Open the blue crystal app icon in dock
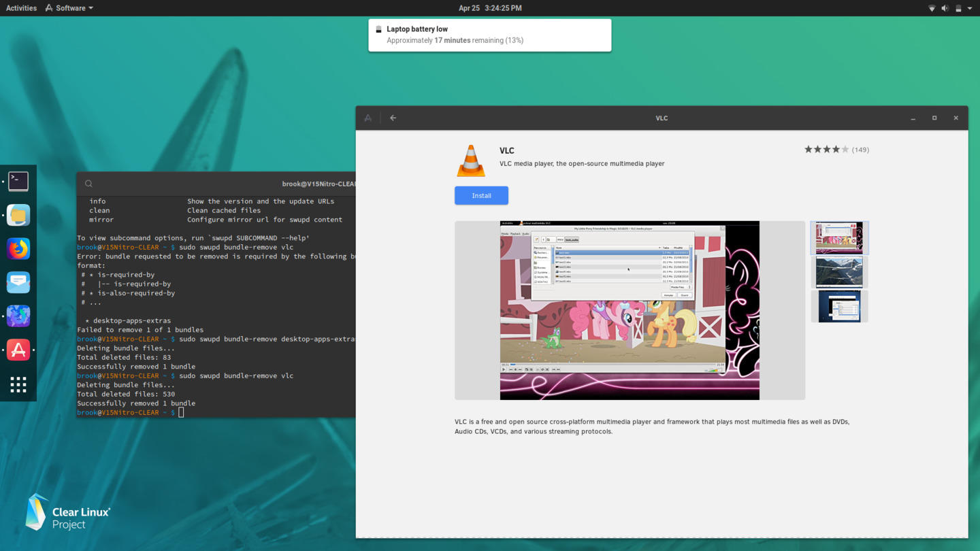The width and height of the screenshot is (980, 551). pyautogui.click(x=18, y=316)
